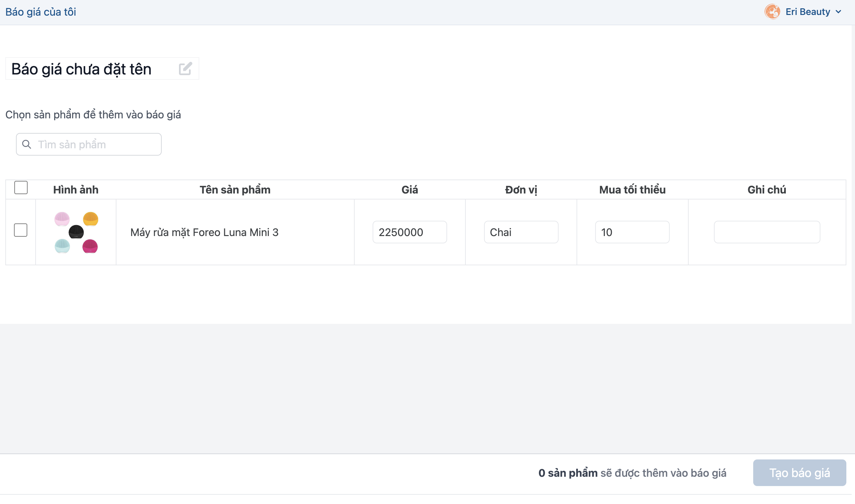
Task: Click the empty 'Ghi chú' note field
Action: coord(767,232)
